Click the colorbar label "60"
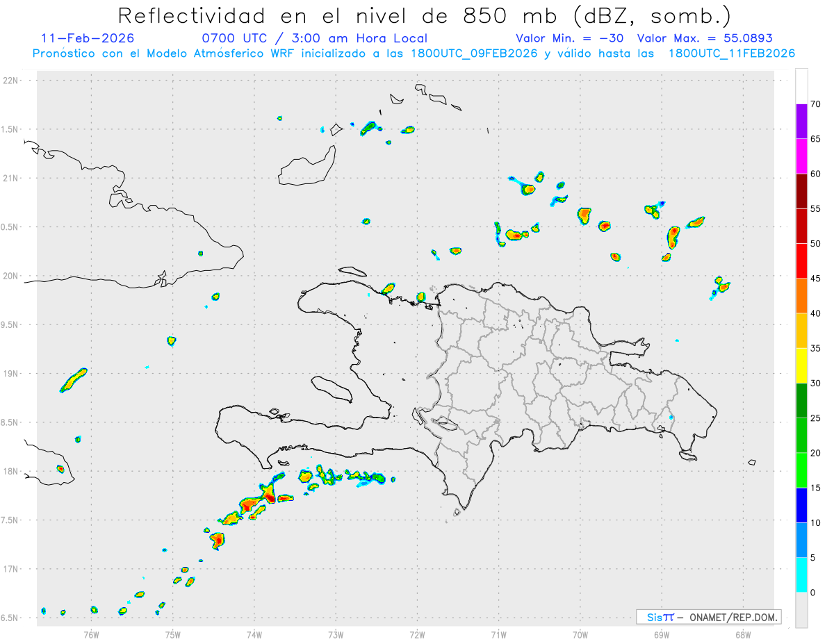 tap(816, 174)
